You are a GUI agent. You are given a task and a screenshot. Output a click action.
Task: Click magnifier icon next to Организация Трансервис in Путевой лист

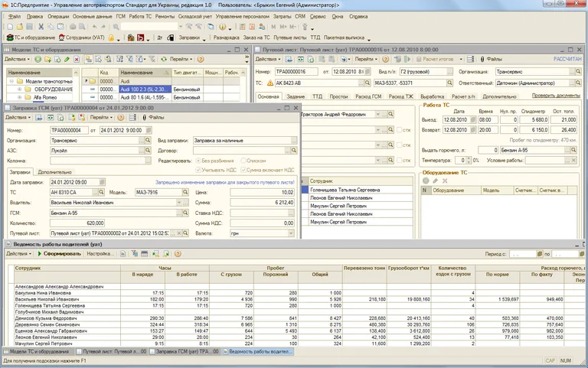tap(580, 71)
